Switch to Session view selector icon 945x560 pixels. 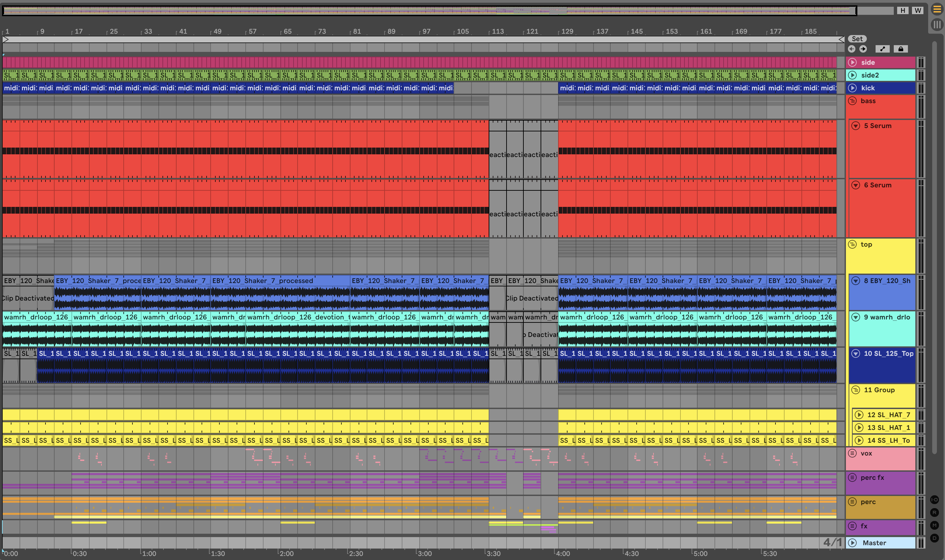click(x=938, y=25)
